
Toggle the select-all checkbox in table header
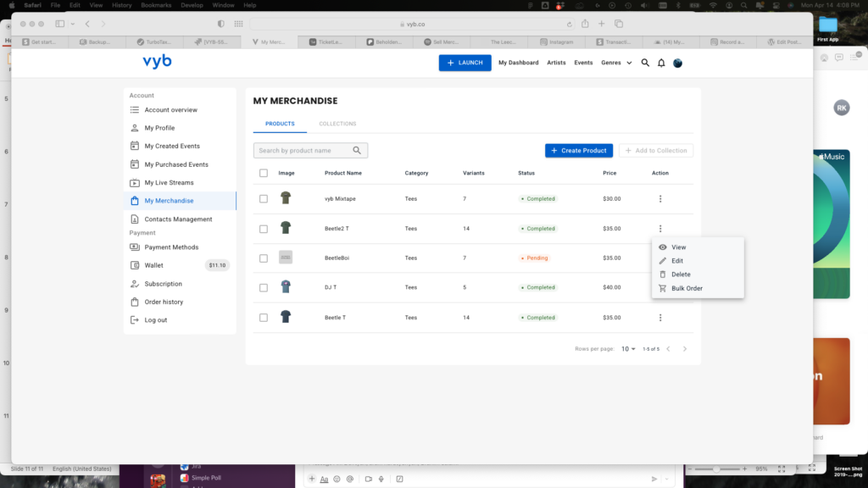click(x=264, y=173)
